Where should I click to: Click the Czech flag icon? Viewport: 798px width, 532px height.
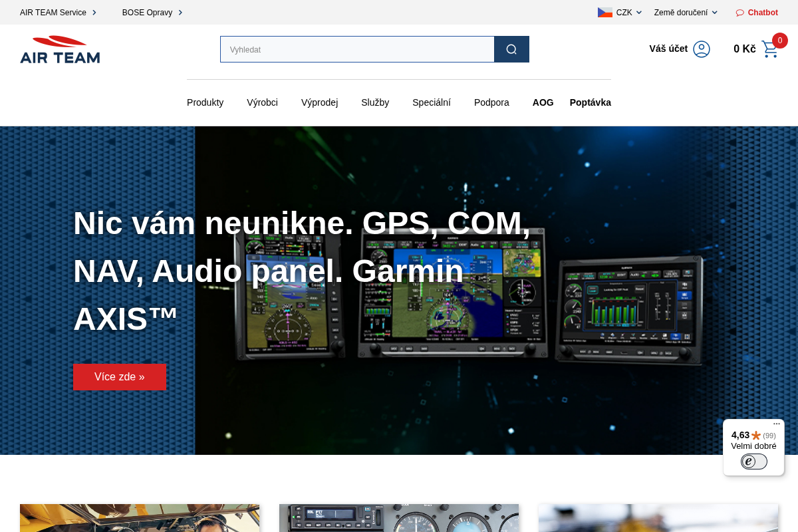point(605,13)
